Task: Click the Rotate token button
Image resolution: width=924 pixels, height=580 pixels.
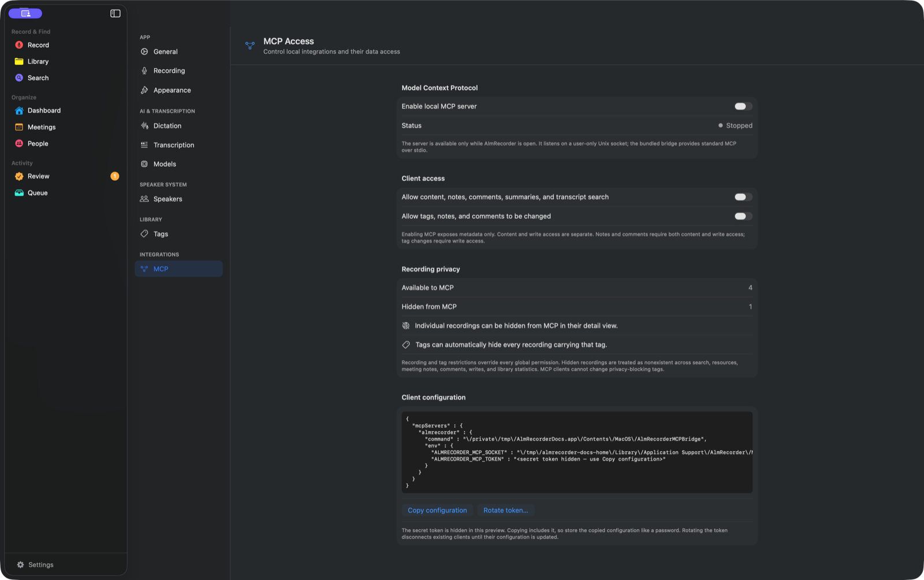Action: click(506, 510)
